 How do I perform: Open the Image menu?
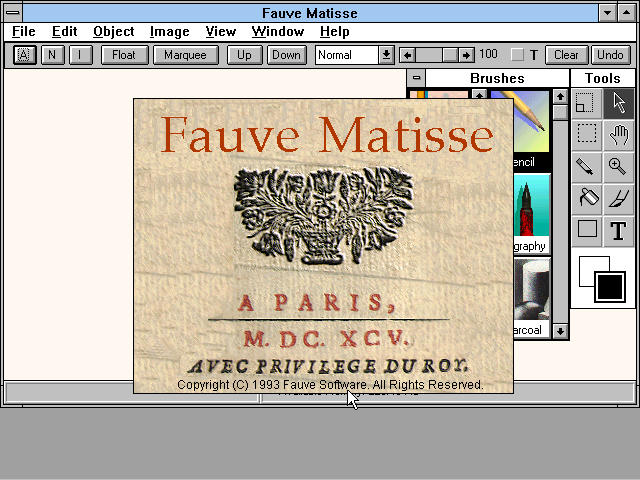(x=169, y=31)
